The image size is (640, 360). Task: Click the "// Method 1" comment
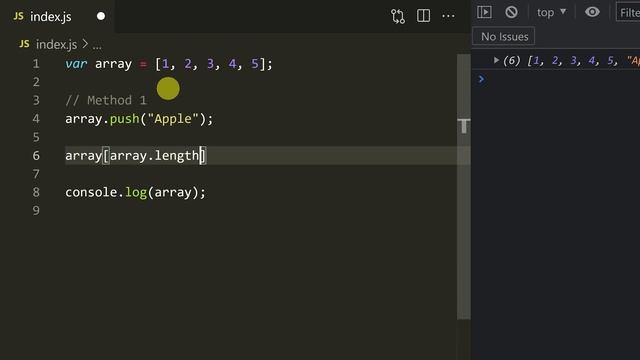click(x=106, y=100)
